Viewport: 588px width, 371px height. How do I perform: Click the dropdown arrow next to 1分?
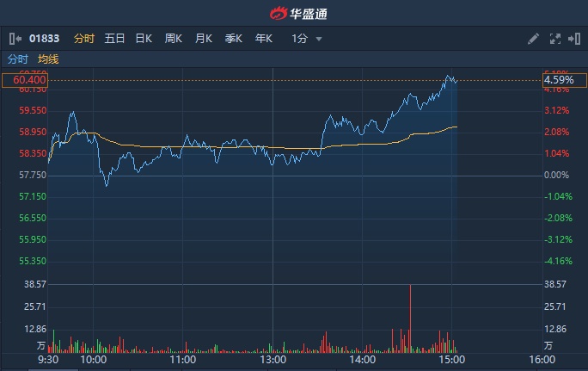point(319,39)
